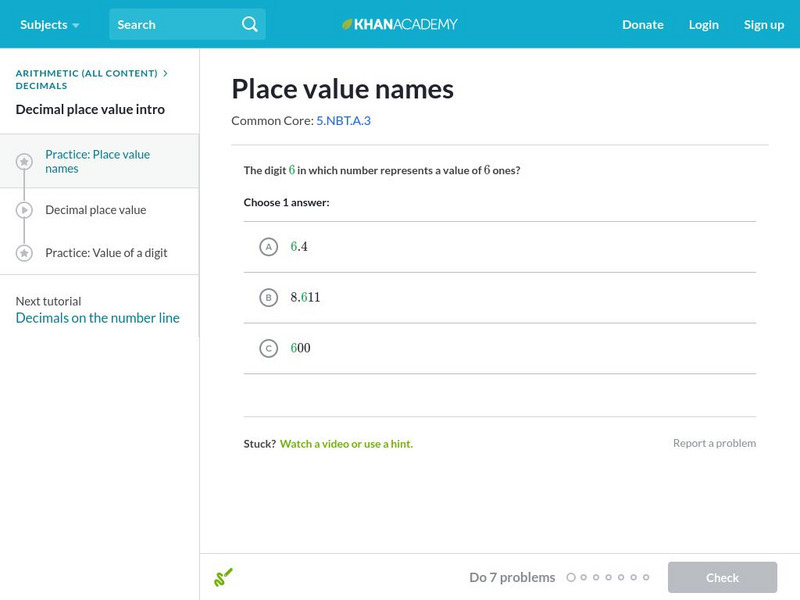Open the 5.NBT.A.3 Common Core link
The height and width of the screenshot is (600, 800).
[x=343, y=120]
